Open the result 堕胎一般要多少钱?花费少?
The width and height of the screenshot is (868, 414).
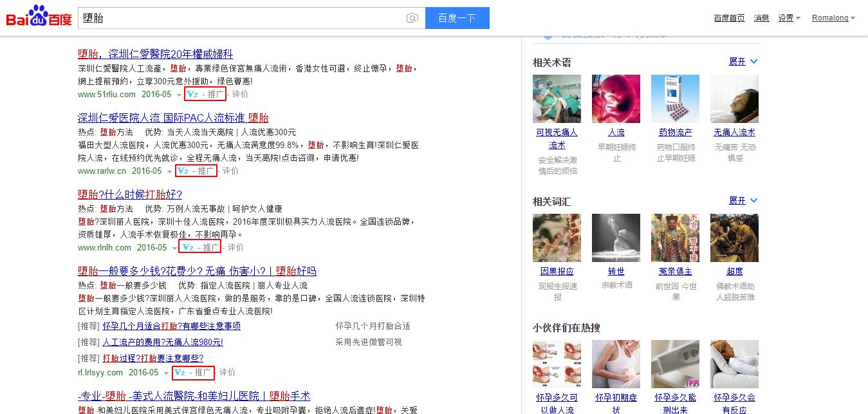(197, 271)
